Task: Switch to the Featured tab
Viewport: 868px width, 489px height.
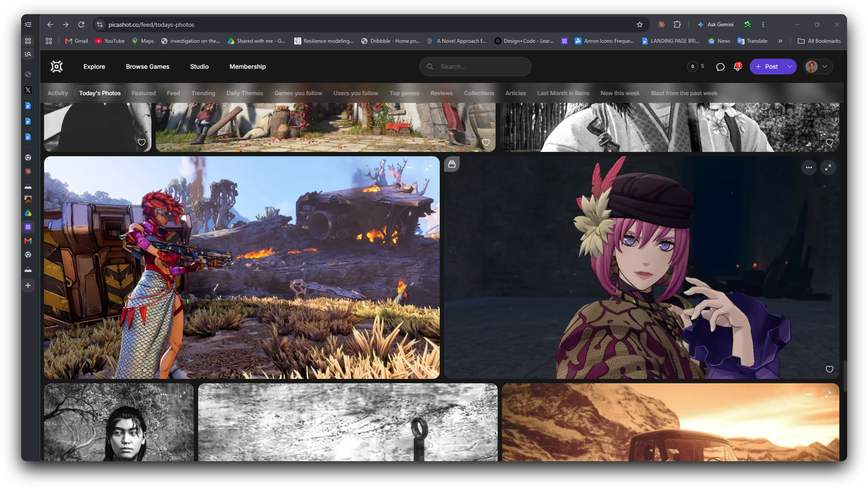Action: click(143, 93)
